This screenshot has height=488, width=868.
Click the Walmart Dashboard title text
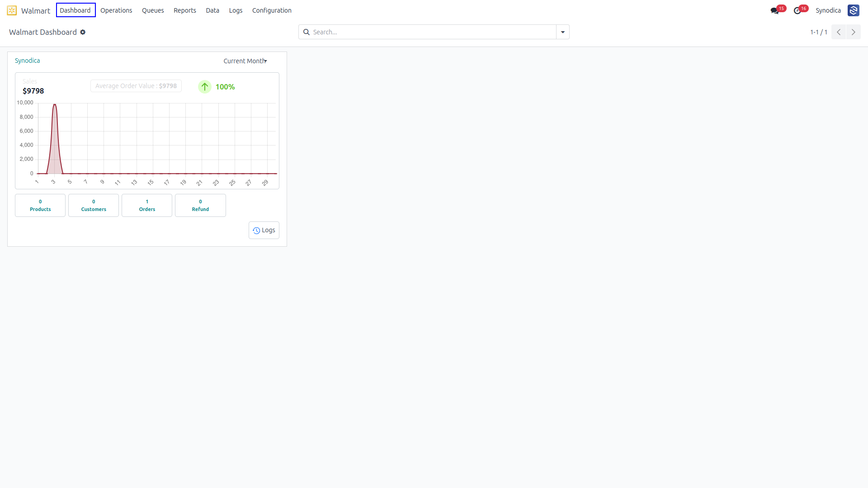pyautogui.click(x=43, y=32)
